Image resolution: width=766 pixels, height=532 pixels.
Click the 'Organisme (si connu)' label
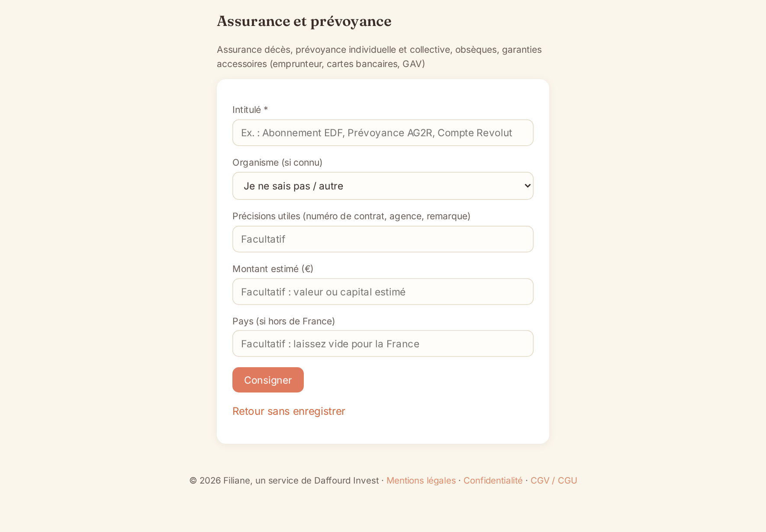pyautogui.click(x=277, y=163)
